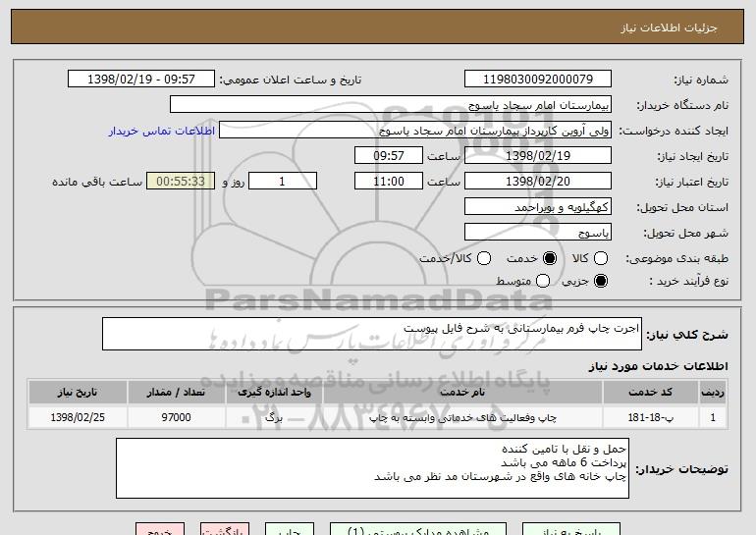Click the row number cell 1

point(713,417)
